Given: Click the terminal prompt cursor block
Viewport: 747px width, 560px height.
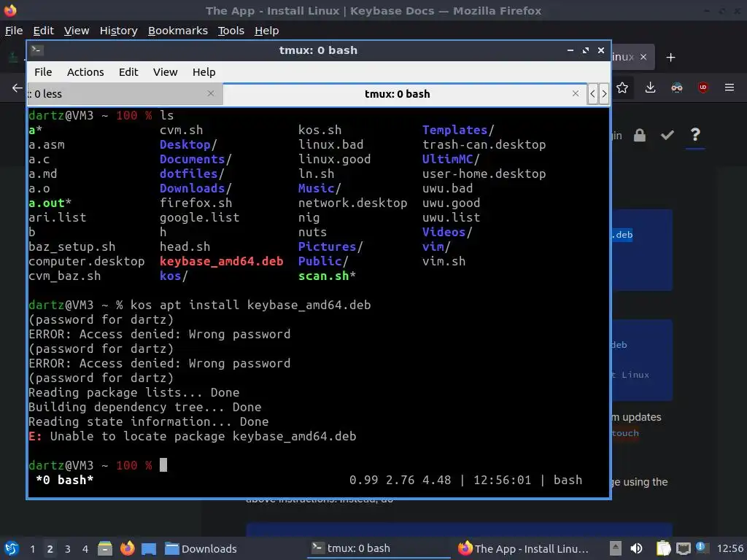Looking at the screenshot, I should coord(163,464).
